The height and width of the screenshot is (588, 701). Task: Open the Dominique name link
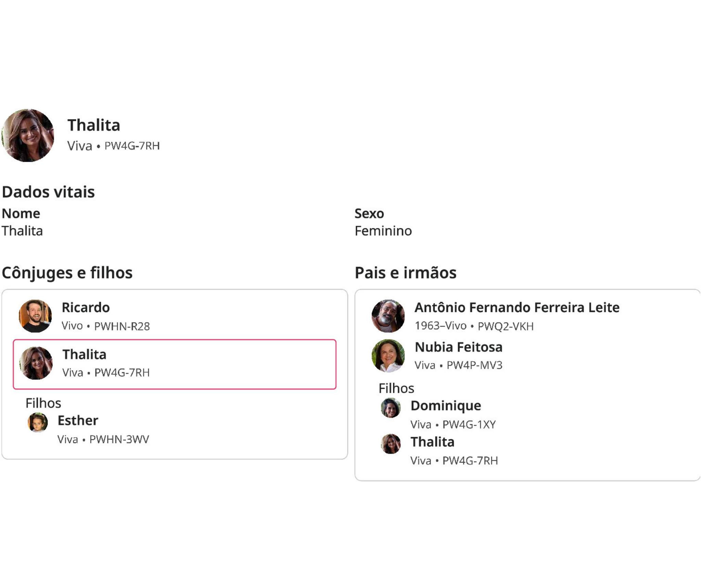[x=446, y=405]
